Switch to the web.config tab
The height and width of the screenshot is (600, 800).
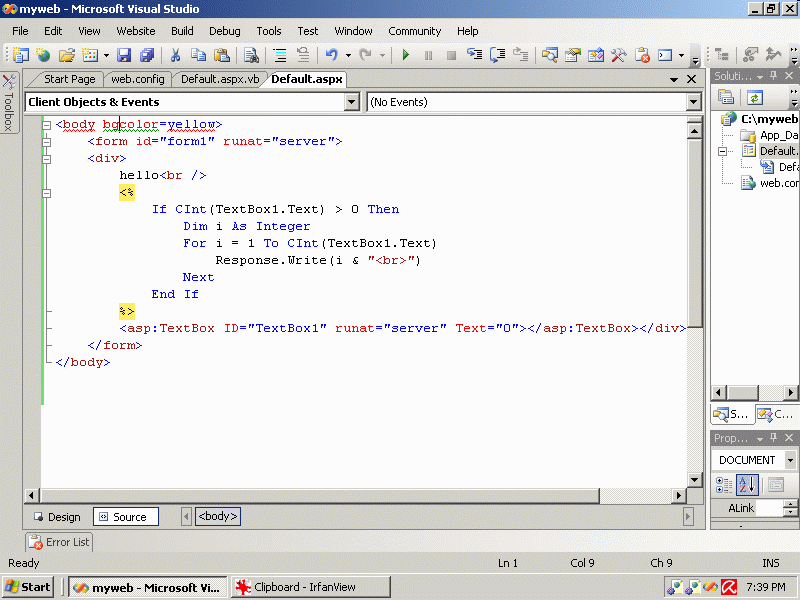pos(138,79)
